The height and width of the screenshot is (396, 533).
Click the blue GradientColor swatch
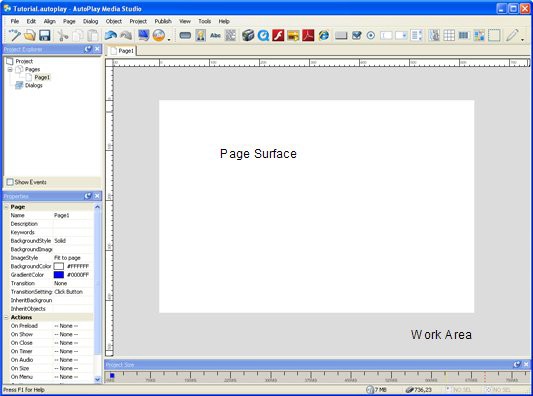(x=59, y=275)
